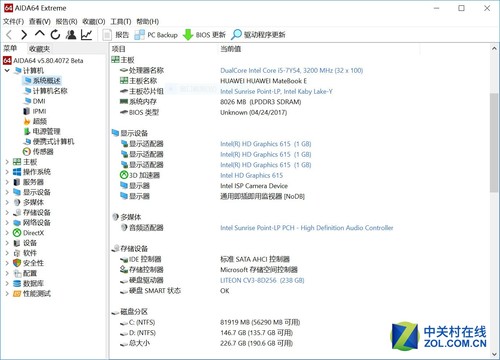This screenshot has height=360, width=500.
Task: Expand the 性能测试 tree node
Action: pyautogui.click(x=7, y=294)
